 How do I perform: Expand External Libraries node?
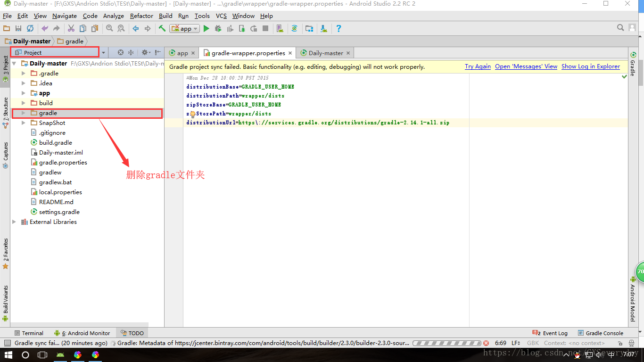pos(14,222)
